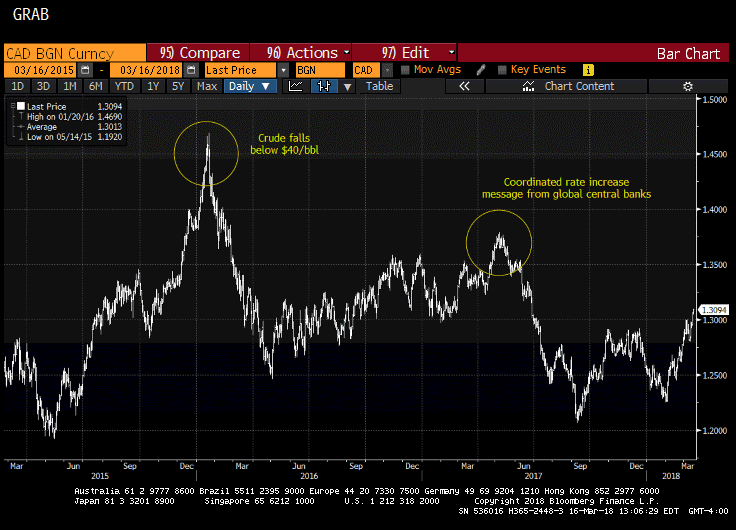Viewport: 736px width, 530px height.
Task: Click the Mov Avgs pencil edit icon
Action: 481,70
